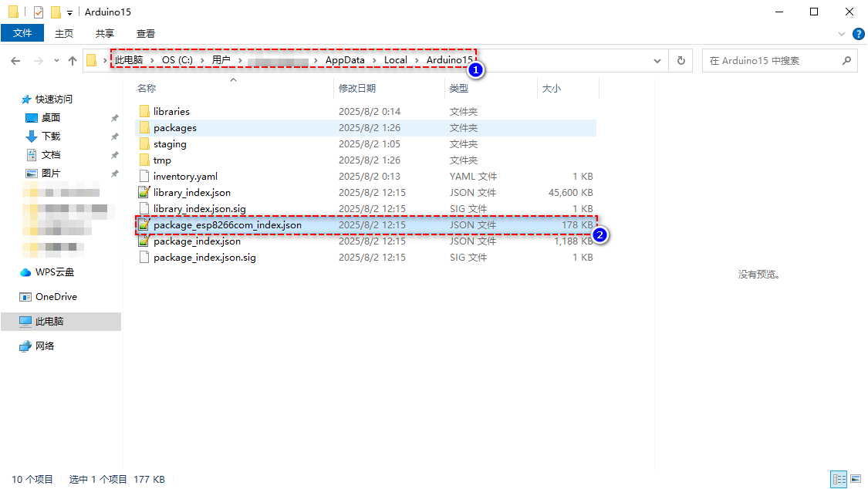
Task: Select the file name package_index.json.sig
Action: click(204, 258)
